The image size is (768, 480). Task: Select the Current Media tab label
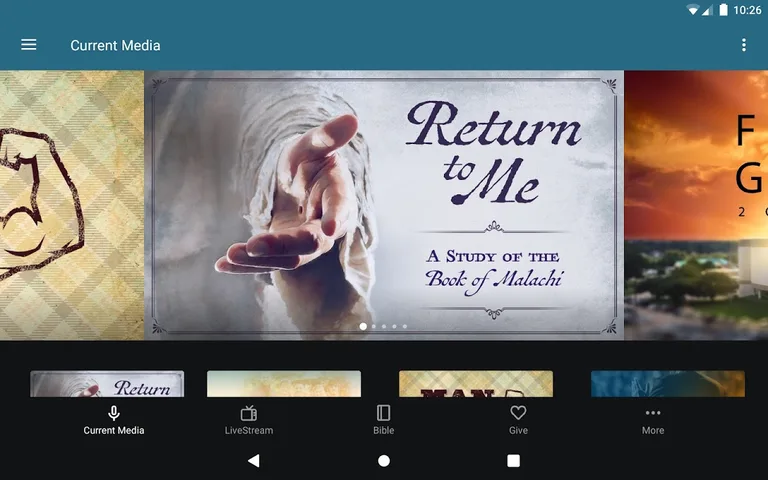tap(114, 431)
